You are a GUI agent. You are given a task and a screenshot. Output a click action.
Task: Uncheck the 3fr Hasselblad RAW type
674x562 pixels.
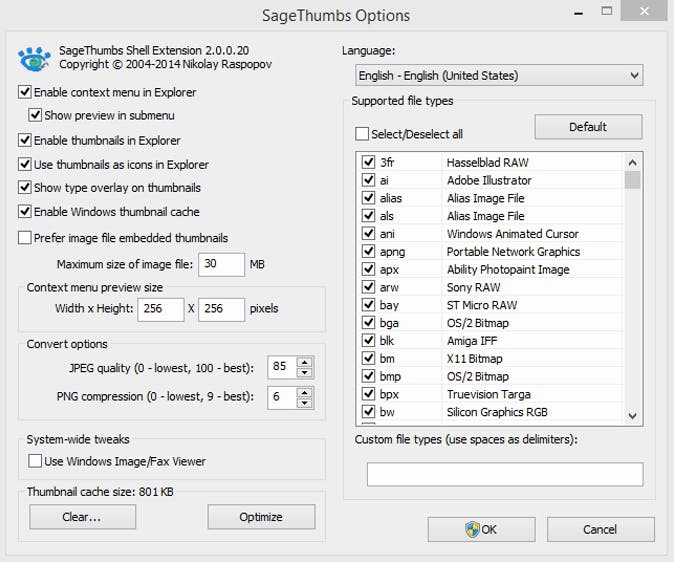[x=368, y=162]
